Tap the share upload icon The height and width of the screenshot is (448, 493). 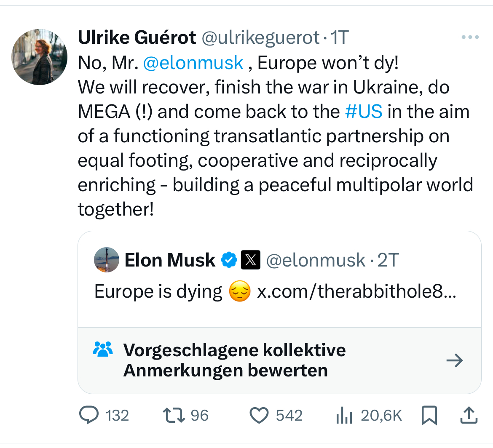pos(469,416)
